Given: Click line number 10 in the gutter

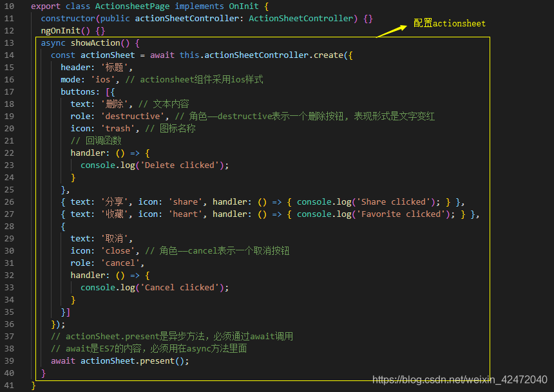Looking at the screenshot, I should pyautogui.click(x=9, y=6).
